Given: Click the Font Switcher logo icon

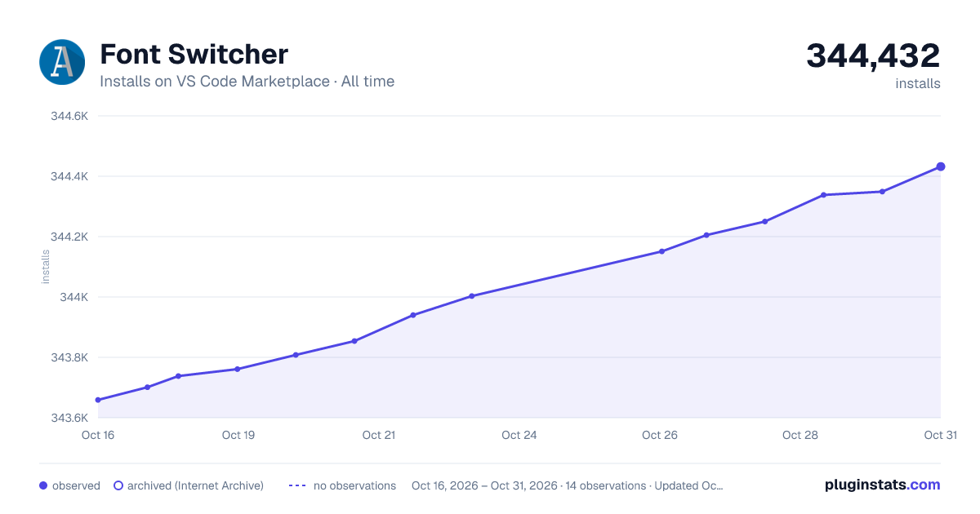Looking at the screenshot, I should (62, 62).
